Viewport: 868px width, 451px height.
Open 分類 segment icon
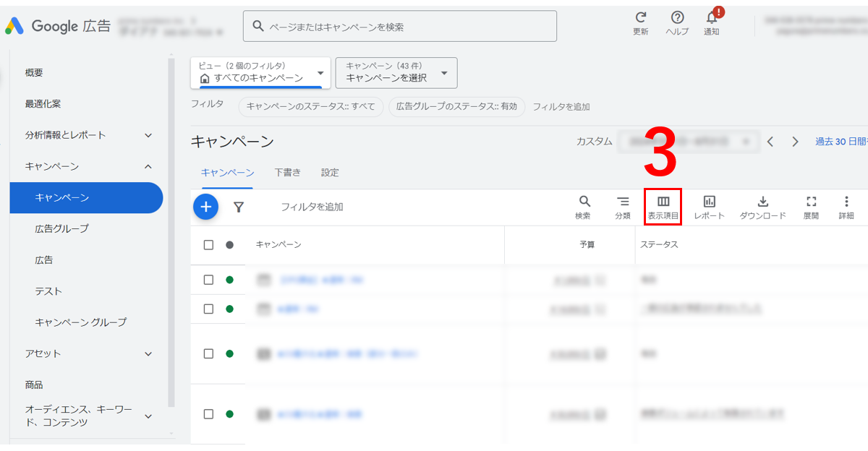(623, 207)
